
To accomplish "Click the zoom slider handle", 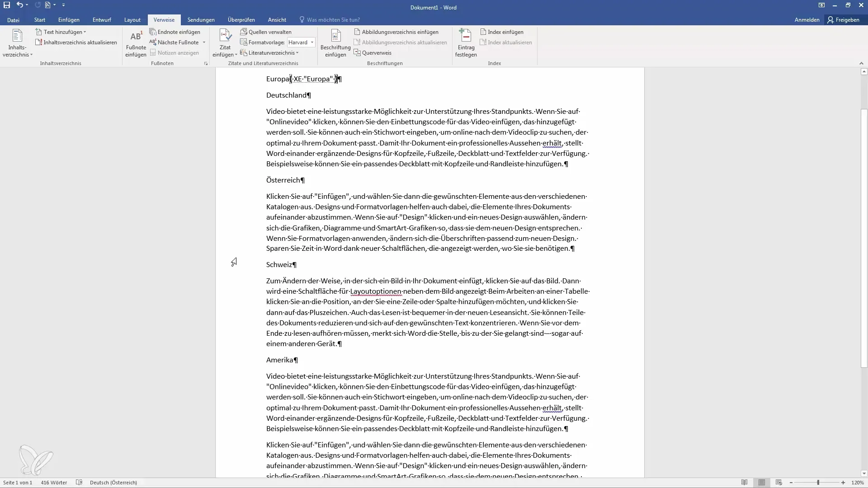I will 818,483.
